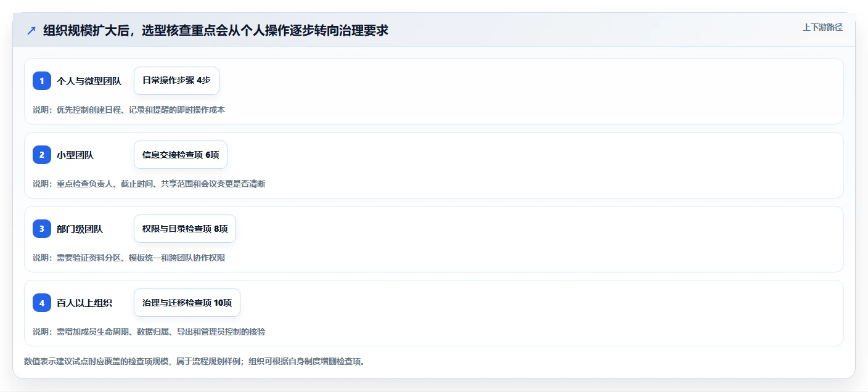Click step number 4 badge
This screenshot has height=392, width=868.
coord(42,303)
